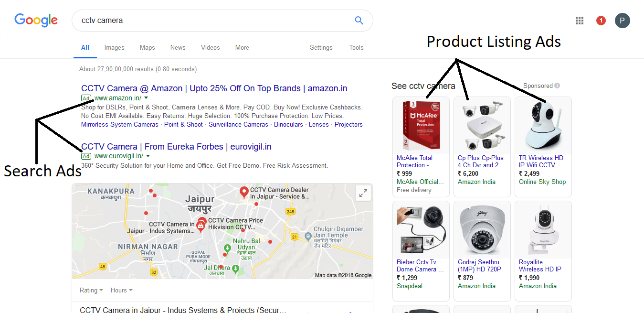
Task: Click the Royallite Wireless camera image
Action: 543,229
